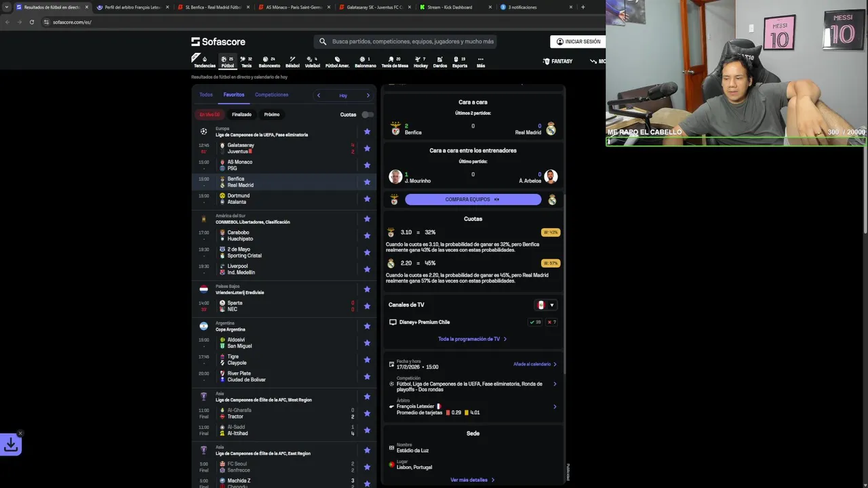
Task: Go to next day arrow
Action: (368, 96)
